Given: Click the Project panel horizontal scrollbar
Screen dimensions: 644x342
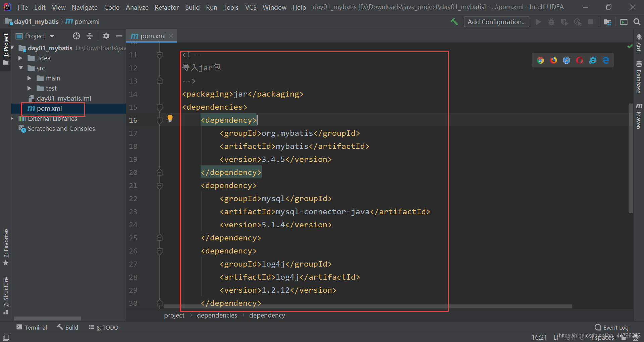Looking at the screenshot, I should [x=47, y=318].
